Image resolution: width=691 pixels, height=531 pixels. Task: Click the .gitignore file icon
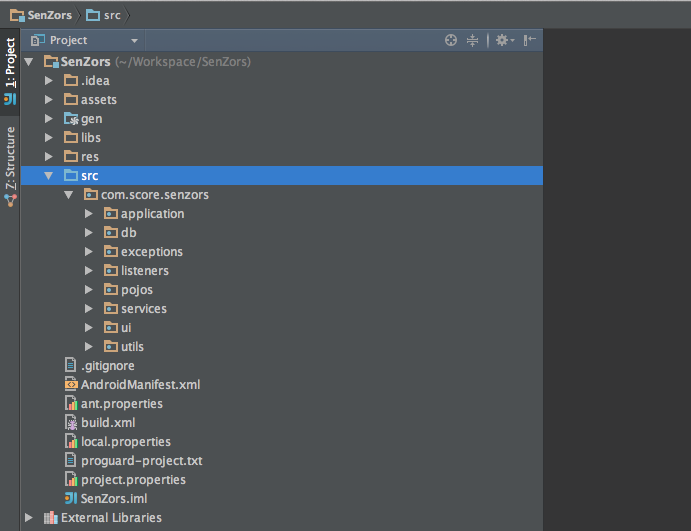pos(71,365)
